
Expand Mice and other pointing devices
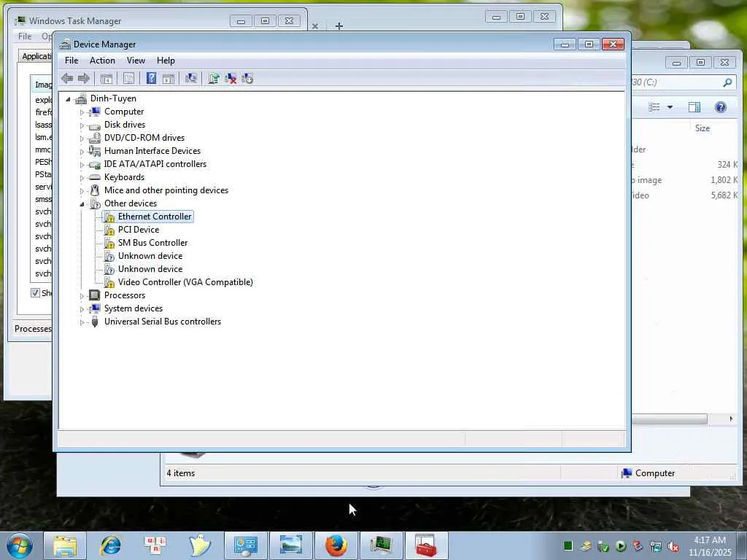pos(82,191)
